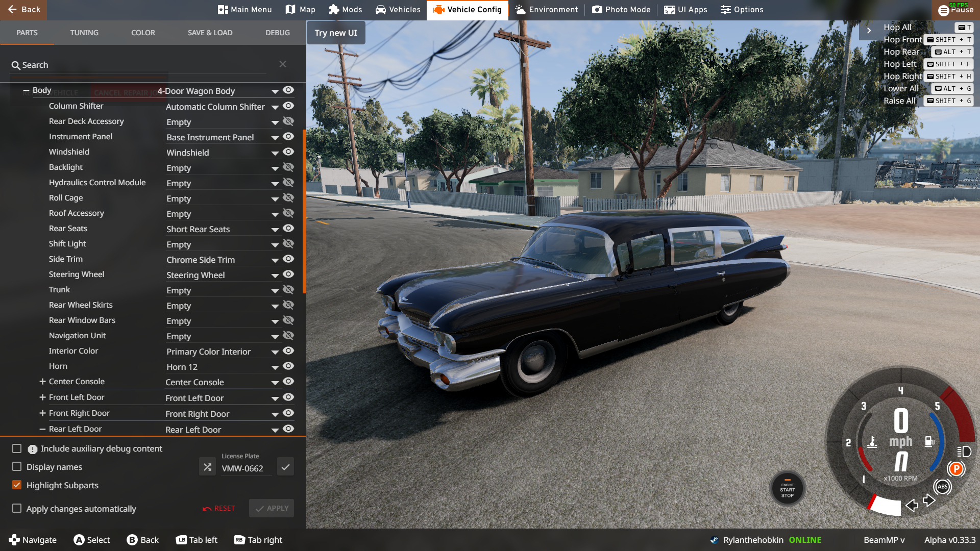Enable Display names checkbox
This screenshot has height=551, width=980.
[x=17, y=467]
